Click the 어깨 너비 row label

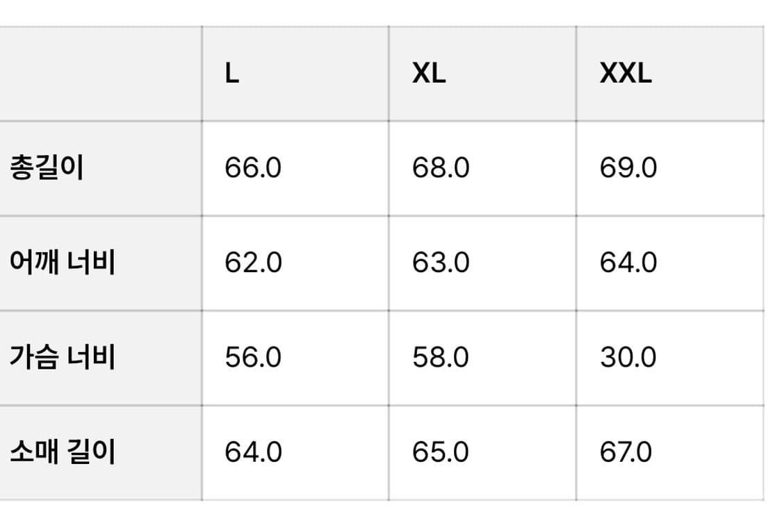click(x=63, y=263)
